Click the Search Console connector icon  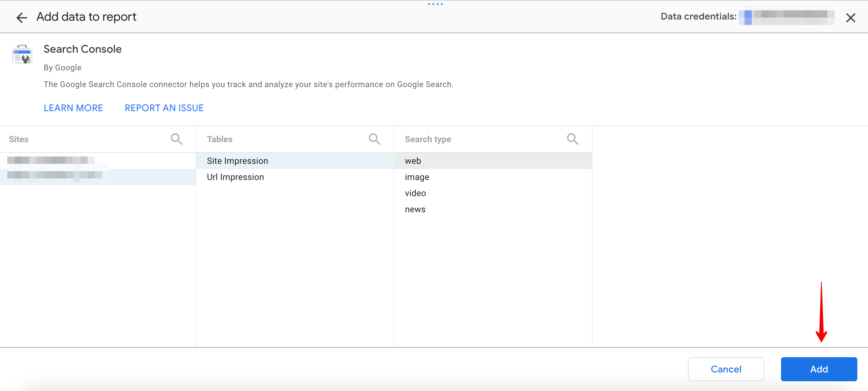(22, 54)
